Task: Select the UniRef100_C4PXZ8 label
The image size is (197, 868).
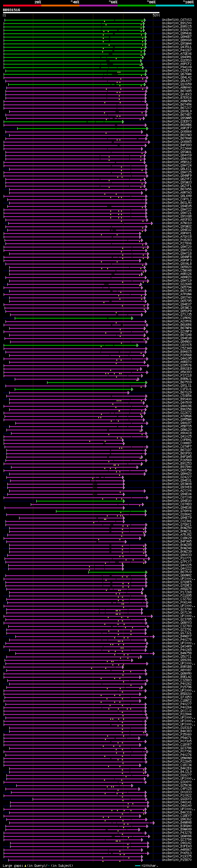Action: [177, 789]
